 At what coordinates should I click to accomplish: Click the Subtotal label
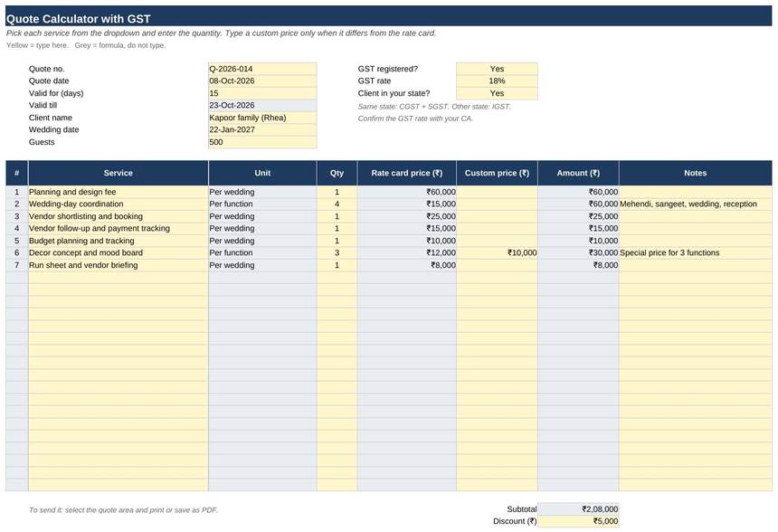click(x=521, y=509)
